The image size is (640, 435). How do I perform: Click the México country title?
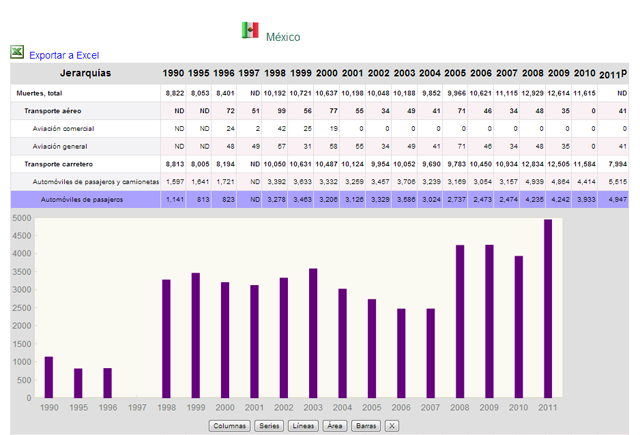coord(282,37)
